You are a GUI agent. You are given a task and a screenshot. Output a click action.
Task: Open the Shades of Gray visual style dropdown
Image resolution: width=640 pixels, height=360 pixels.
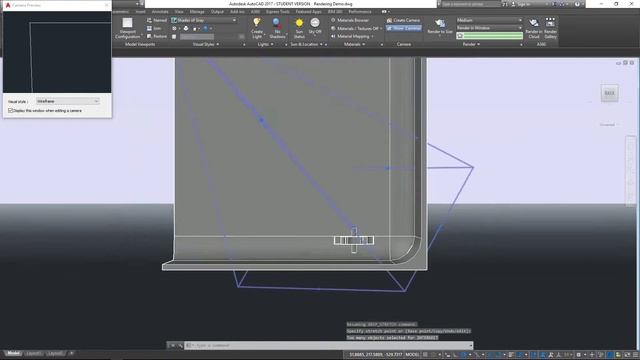204,20
